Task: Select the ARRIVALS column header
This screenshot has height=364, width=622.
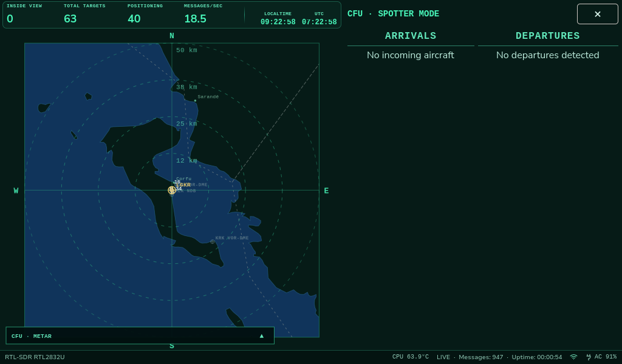Action: [x=411, y=36]
